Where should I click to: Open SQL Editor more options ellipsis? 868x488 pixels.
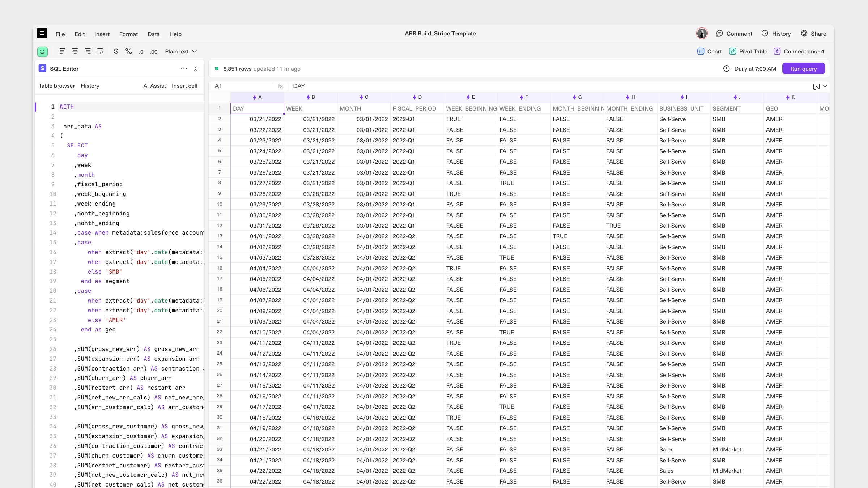[184, 69]
